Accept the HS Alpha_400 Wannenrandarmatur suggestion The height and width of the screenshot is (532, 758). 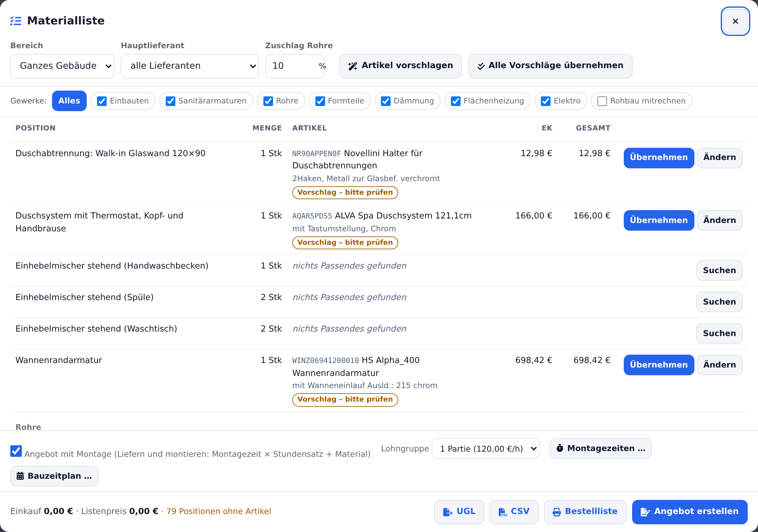(658, 365)
